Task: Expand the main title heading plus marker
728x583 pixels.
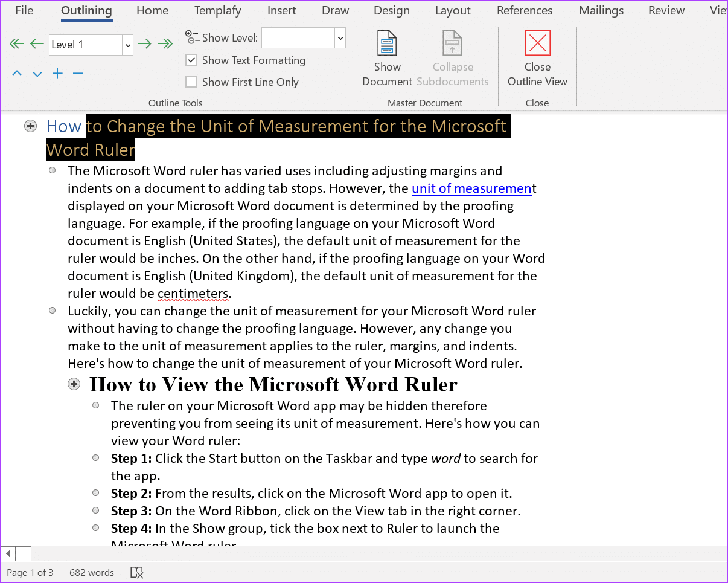Action: tap(31, 126)
